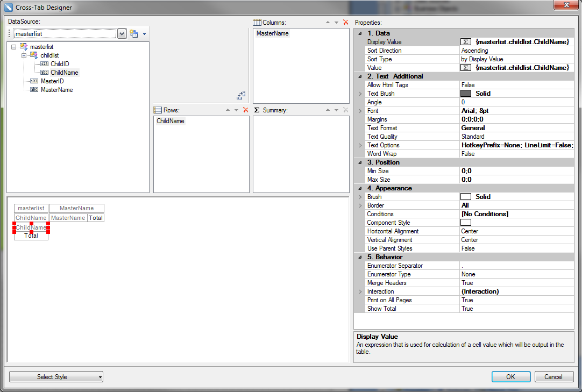Click the Display Value expression sigma icon
The width and height of the screenshot is (582, 392).
click(466, 42)
